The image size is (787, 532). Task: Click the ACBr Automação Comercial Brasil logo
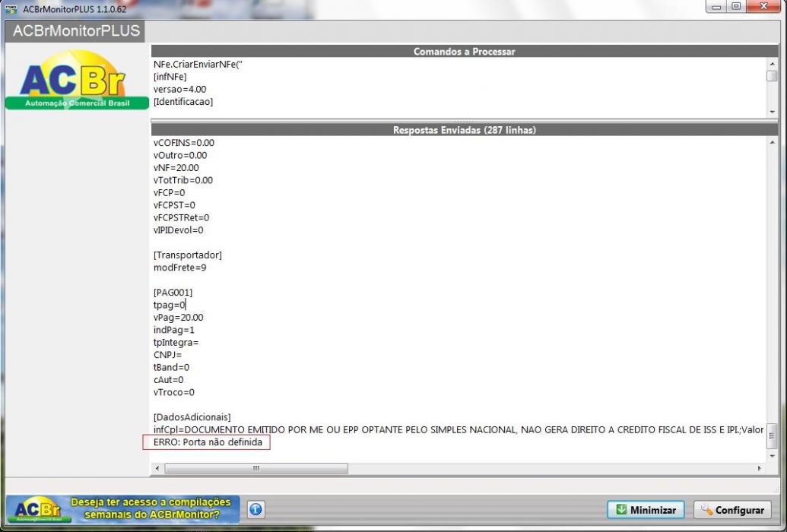[77, 79]
